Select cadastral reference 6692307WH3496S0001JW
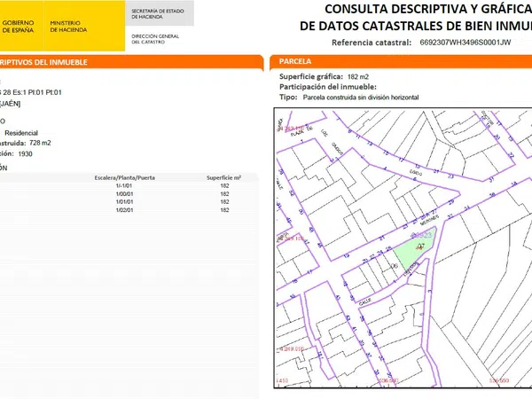 [465, 43]
